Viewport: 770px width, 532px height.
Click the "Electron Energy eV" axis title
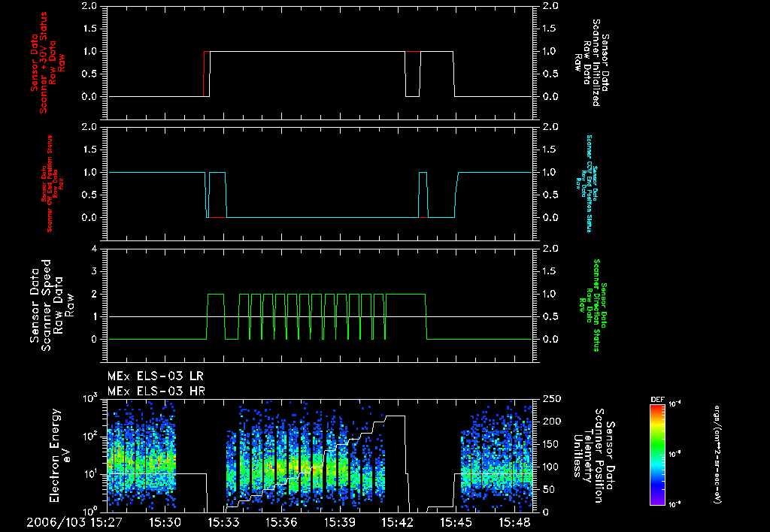[x=61, y=455]
